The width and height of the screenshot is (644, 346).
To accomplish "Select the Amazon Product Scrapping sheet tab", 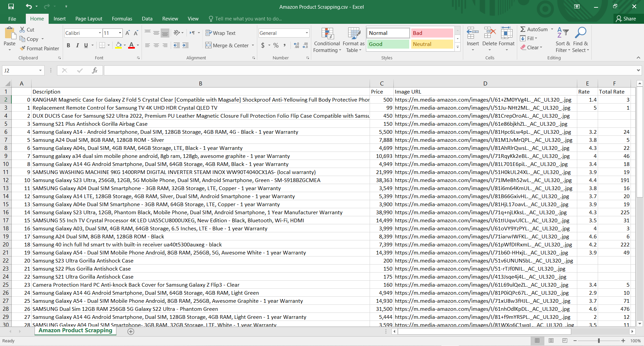I will [75, 331].
